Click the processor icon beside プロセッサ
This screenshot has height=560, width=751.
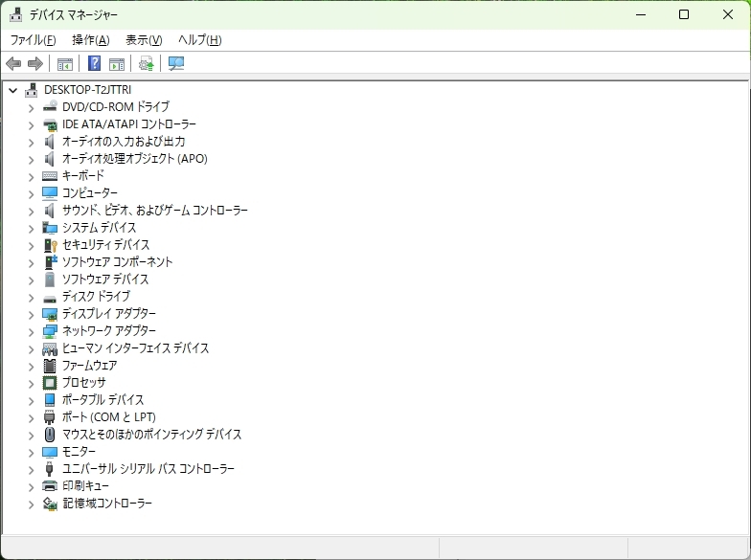click(50, 383)
